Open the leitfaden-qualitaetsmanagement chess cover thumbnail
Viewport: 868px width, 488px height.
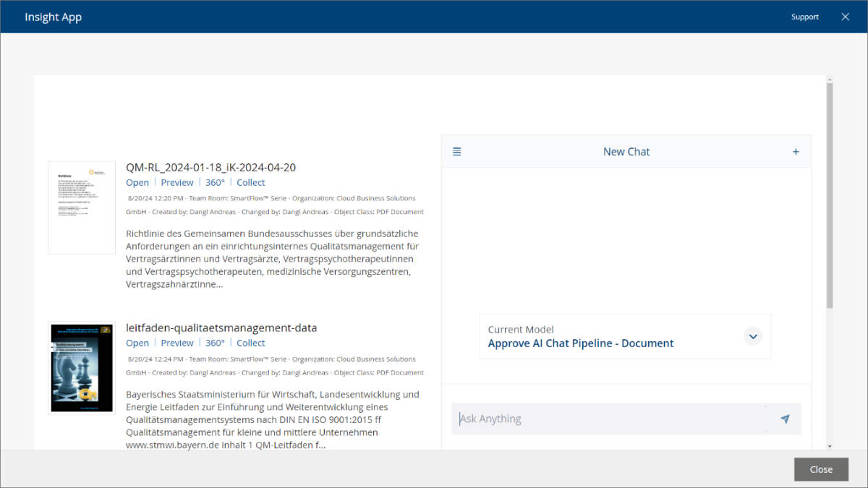point(82,368)
